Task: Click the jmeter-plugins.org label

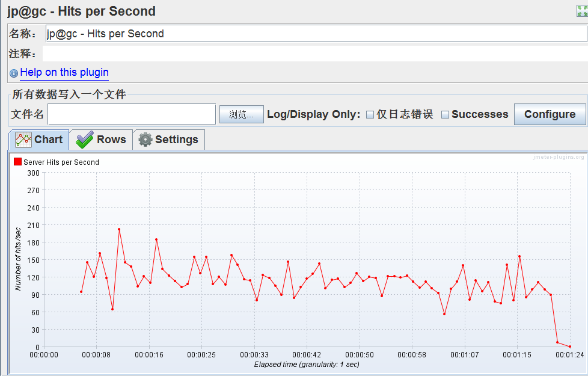Action: coord(559,156)
